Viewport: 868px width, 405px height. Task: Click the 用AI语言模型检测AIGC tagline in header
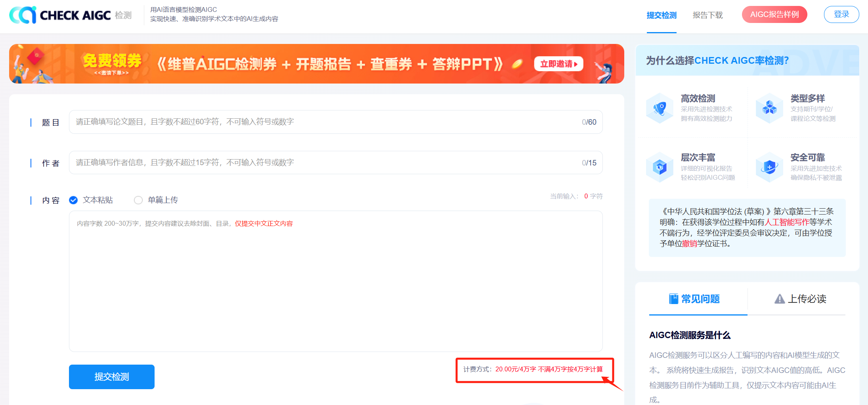click(x=184, y=10)
